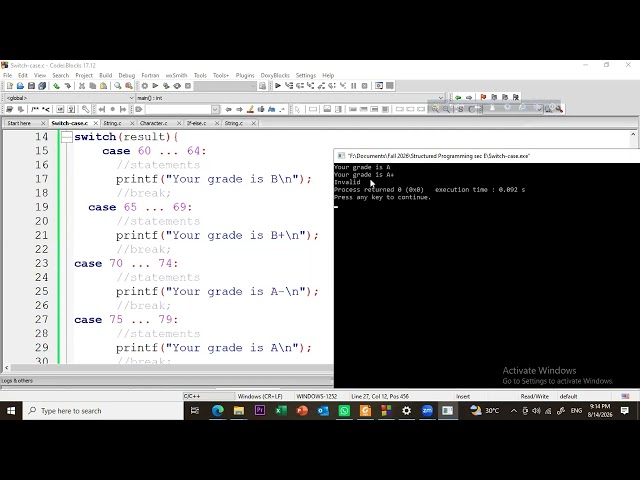The width and height of the screenshot is (640, 480).
Task: Click the console window title bar
Action: [x=487, y=156]
